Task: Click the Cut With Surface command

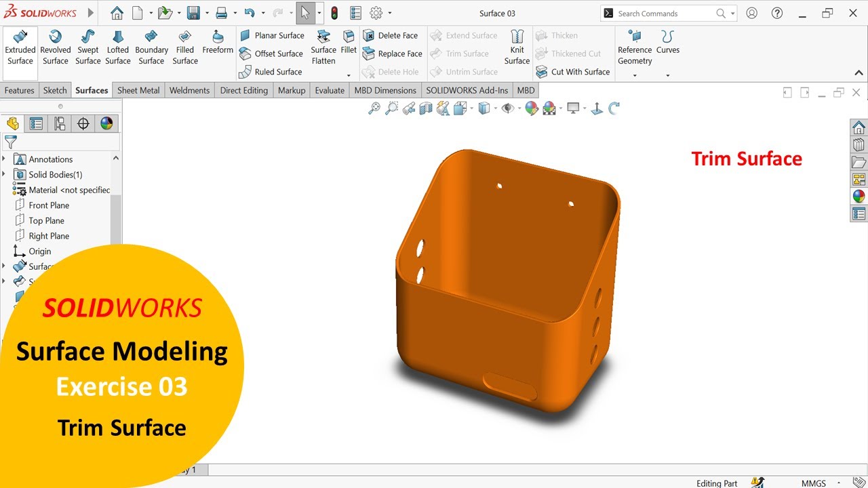Action: pyautogui.click(x=573, y=72)
